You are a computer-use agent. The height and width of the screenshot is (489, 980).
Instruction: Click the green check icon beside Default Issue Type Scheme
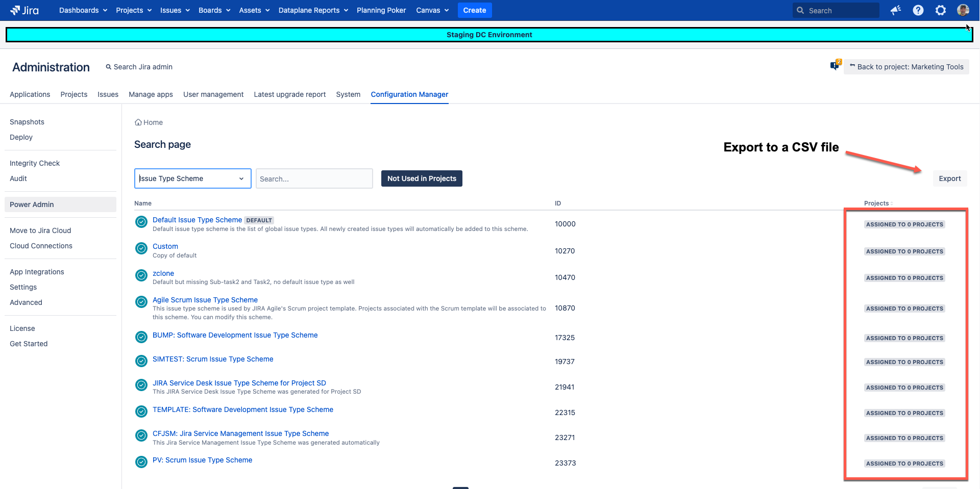pyautogui.click(x=141, y=222)
